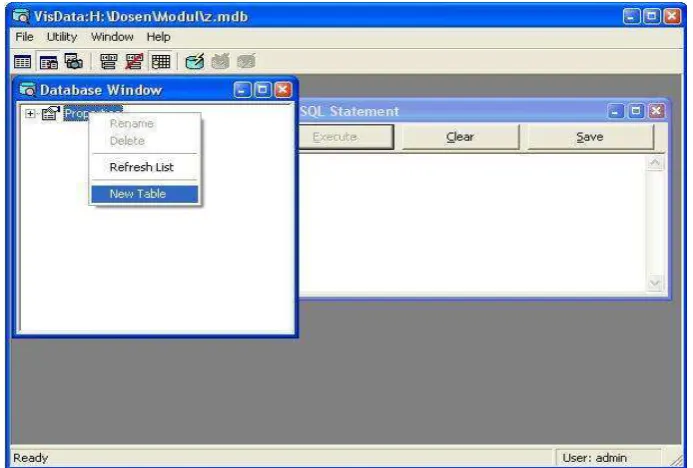Minimize the SQL Statement window
Viewport: 693px width, 468px height.
(615, 111)
